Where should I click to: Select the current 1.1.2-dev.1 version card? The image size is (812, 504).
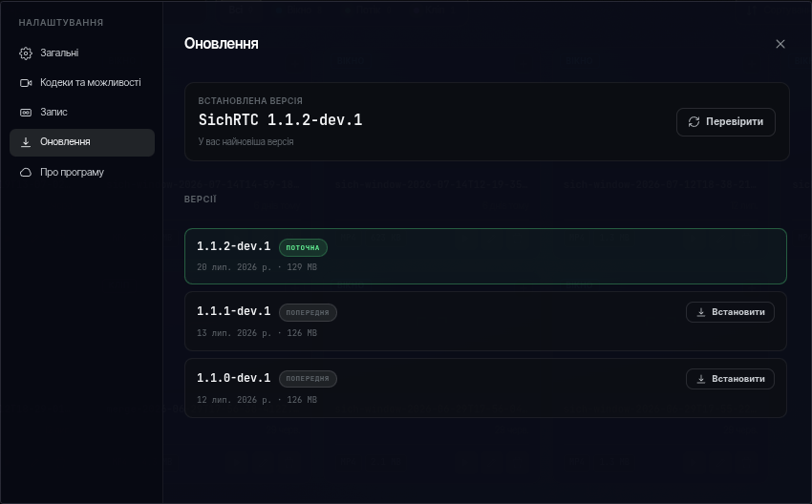click(485, 256)
